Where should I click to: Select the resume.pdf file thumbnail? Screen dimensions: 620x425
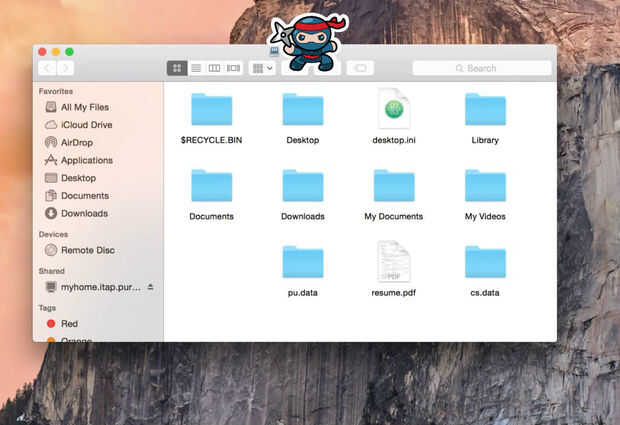(394, 261)
